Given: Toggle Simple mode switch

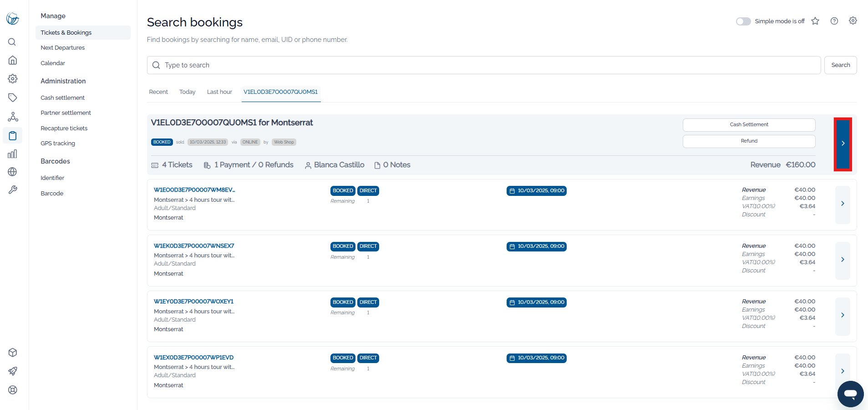Looking at the screenshot, I should coord(743,21).
